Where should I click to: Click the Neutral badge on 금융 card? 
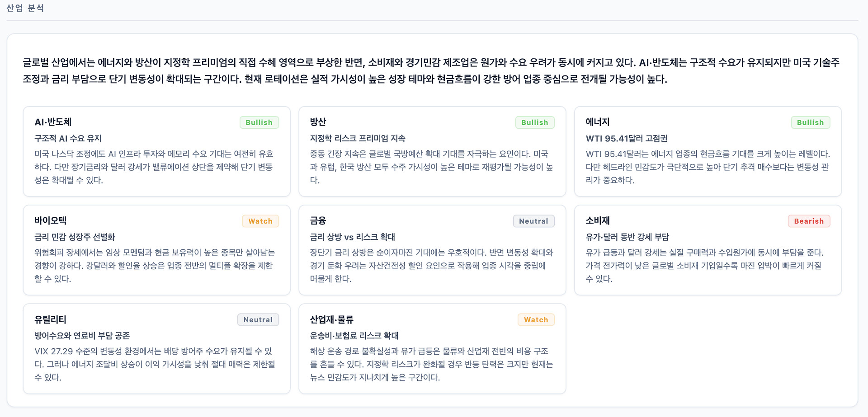(533, 221)
